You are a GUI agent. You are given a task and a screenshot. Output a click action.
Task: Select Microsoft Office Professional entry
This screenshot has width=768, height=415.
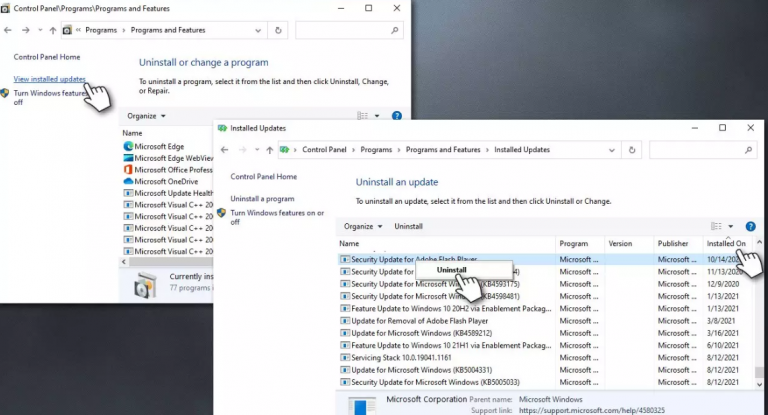click(168, 170)
